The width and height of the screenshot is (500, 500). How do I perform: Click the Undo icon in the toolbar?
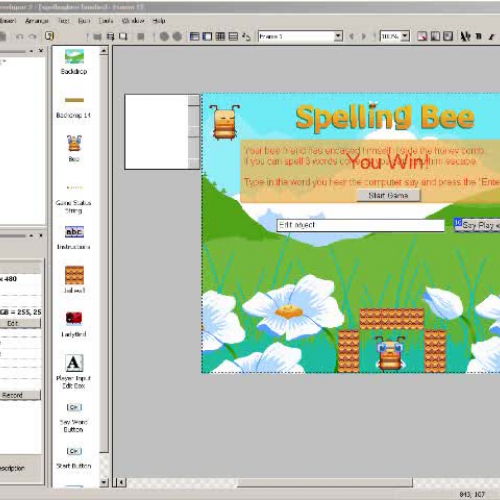20,36
